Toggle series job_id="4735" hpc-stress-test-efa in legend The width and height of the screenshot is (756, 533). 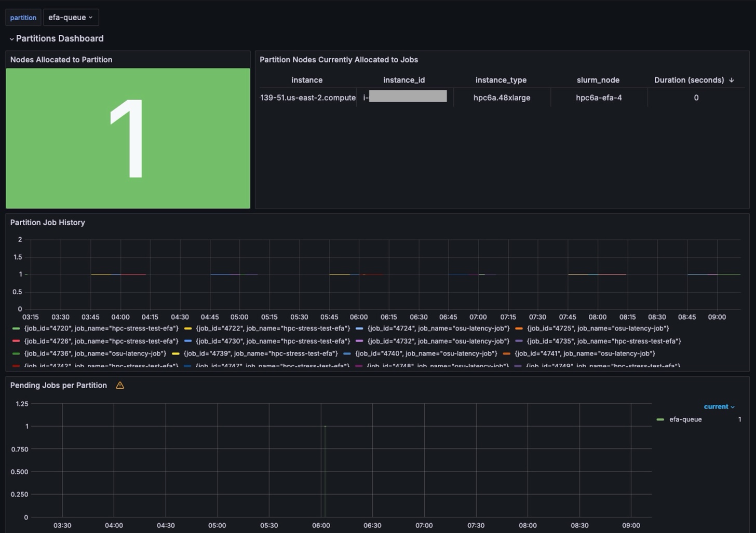click(604, 341)
